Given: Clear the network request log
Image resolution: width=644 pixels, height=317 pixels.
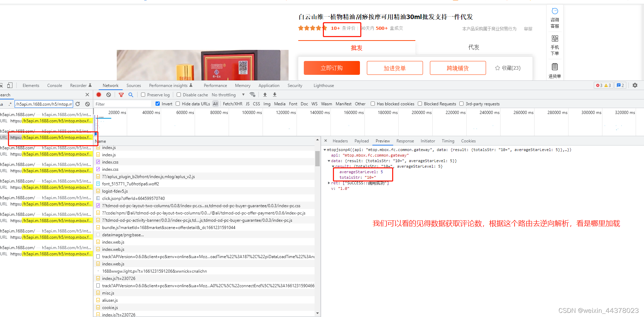Looking at the screenshot, I should pos(109,95).
